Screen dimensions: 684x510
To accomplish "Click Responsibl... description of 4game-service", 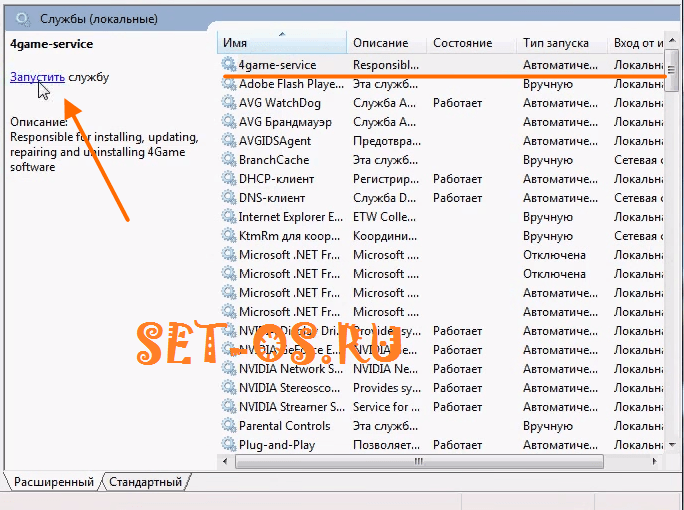I will point(386,65).
